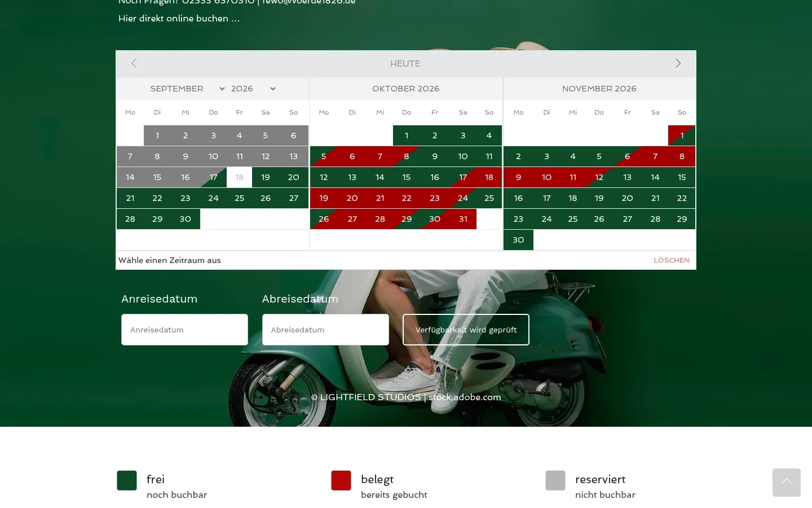Image resolution: width=812 pixels, height=508 pixels.
Task: Select September 19 in the calendar
Action: pos(266,177)
